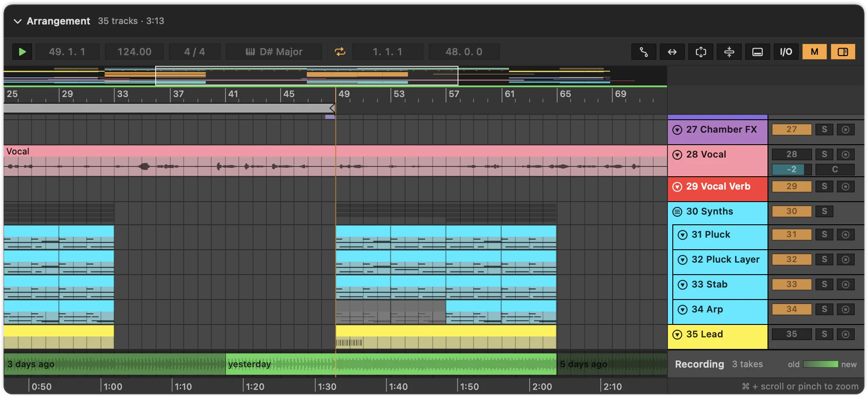
Task: Toggle the right sidebar panel icon
Action: click(843, 52)
